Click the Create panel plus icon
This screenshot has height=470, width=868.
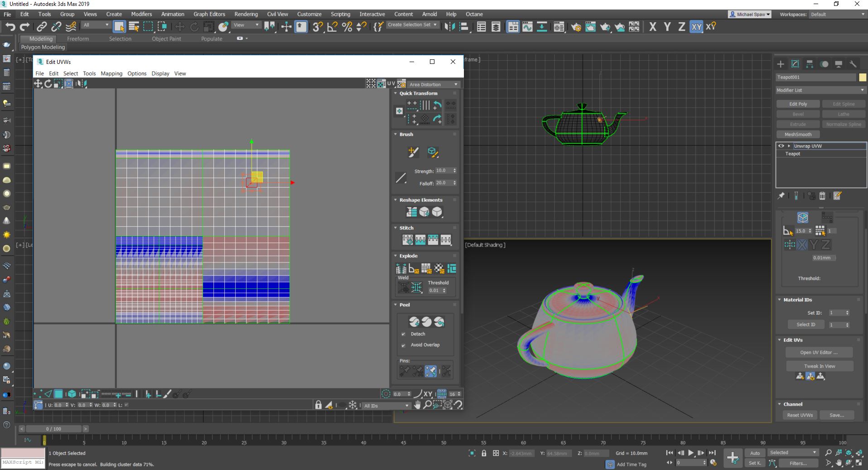pyautogui.click(x=780, y=64)
